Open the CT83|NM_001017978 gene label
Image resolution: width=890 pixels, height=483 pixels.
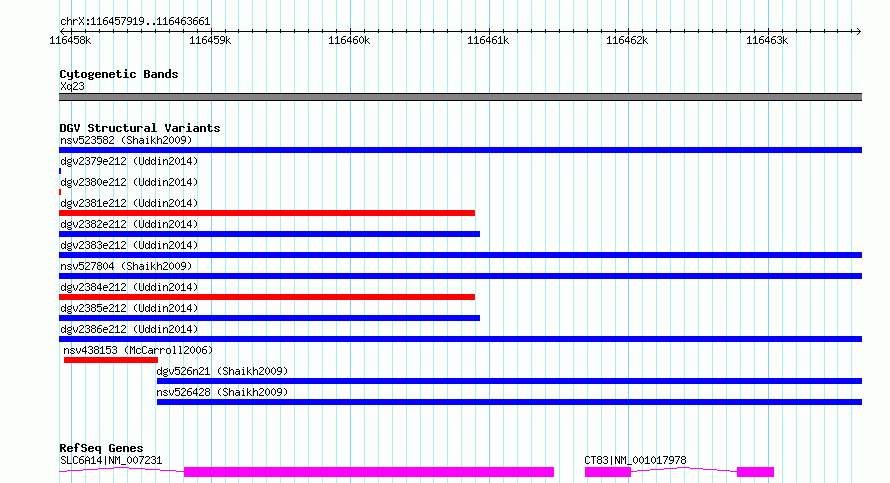coord(635,460)
